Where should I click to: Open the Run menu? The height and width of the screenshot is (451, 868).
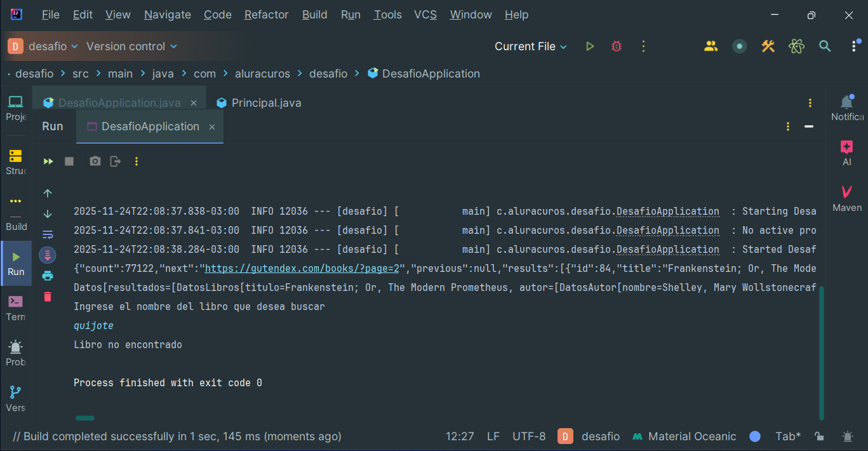351,15
